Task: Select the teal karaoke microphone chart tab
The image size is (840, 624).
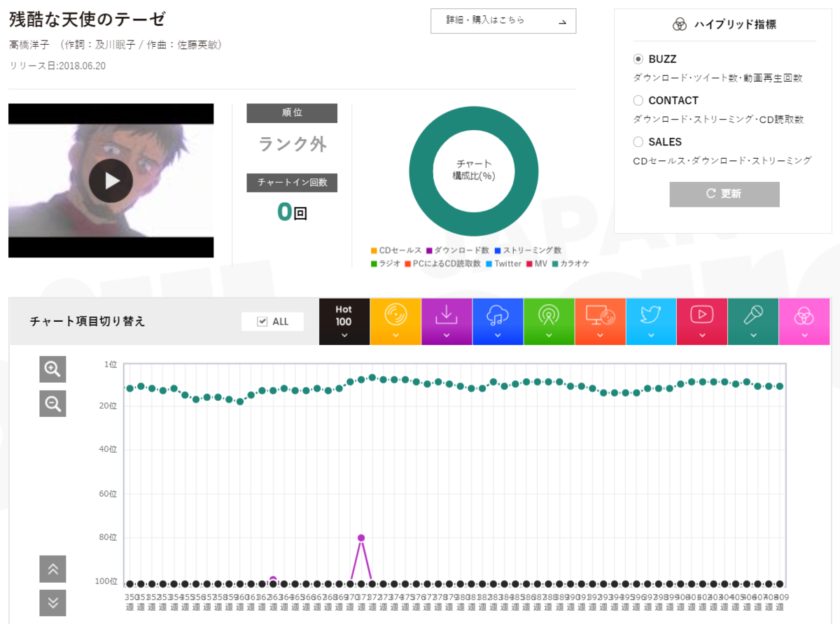Action: [x=753, y=321]
